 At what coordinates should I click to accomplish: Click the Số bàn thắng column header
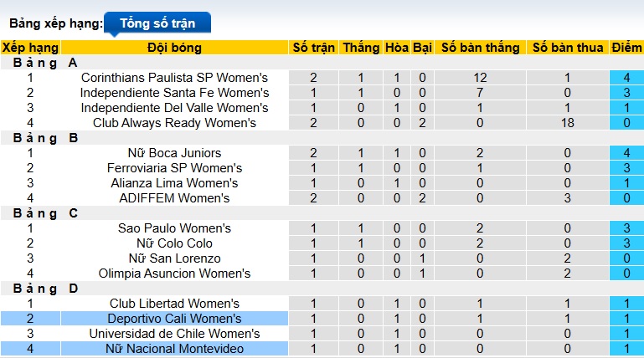(480, 48)
